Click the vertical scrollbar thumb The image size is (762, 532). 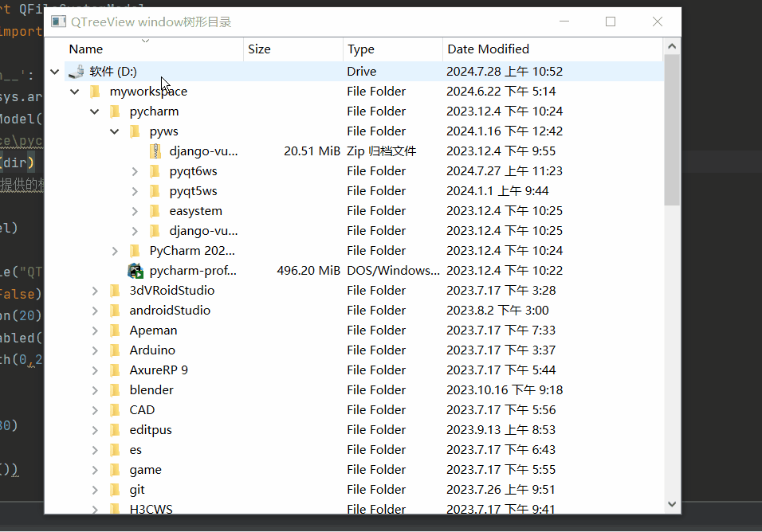tap(672, 130)
